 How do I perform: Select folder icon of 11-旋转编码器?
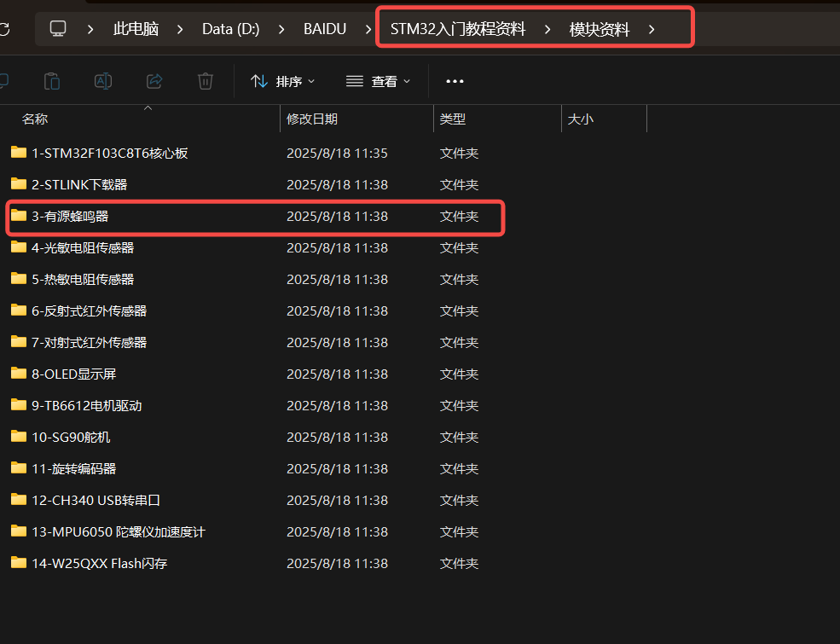point(19,469)
